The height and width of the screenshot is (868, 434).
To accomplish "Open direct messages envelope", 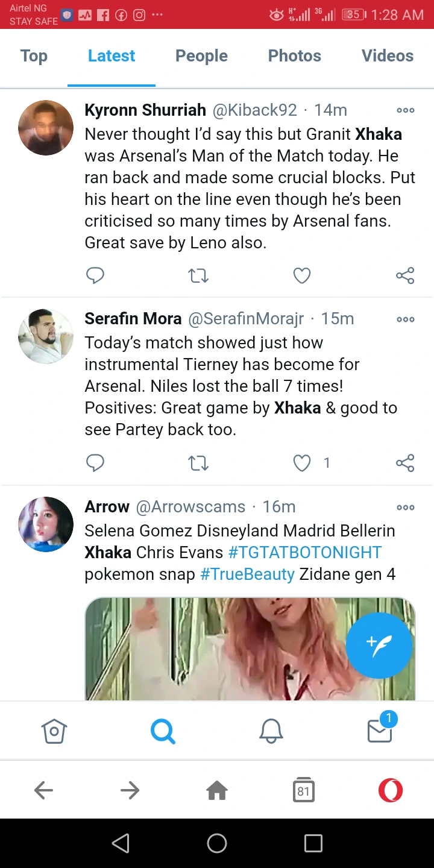I will (380, 730).
